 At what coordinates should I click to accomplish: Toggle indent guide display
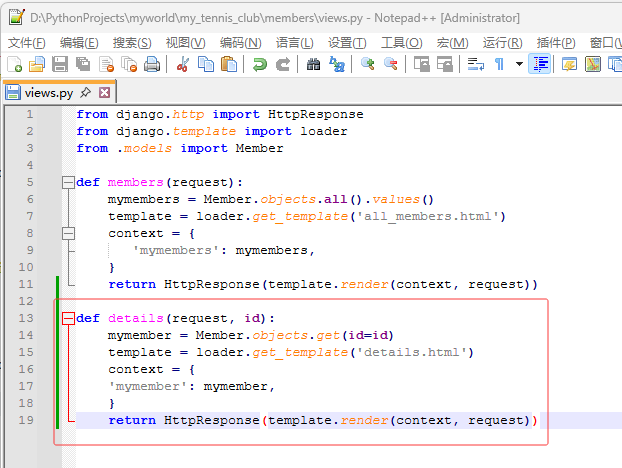pyautogui.click(x=540, y=64)
